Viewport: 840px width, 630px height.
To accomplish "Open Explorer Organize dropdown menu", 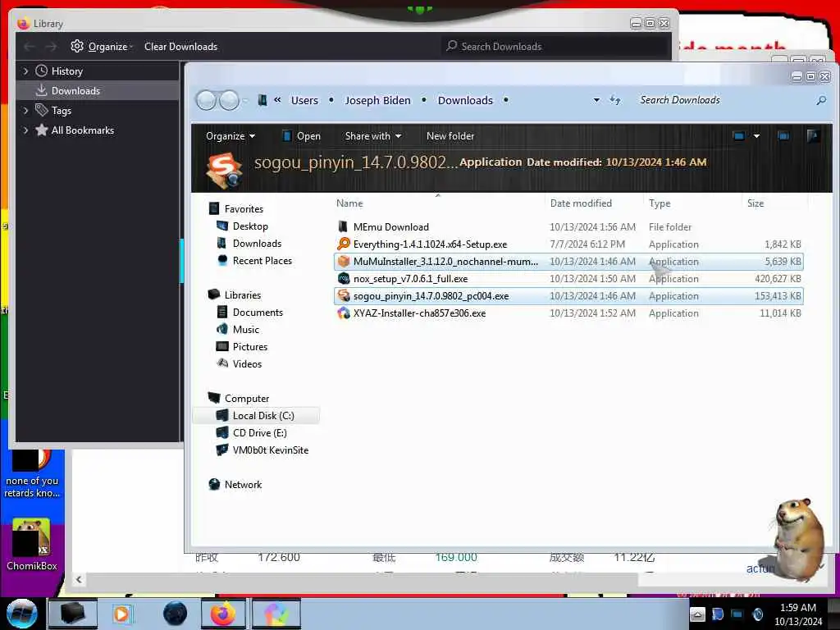I will (x=231, y=136).
